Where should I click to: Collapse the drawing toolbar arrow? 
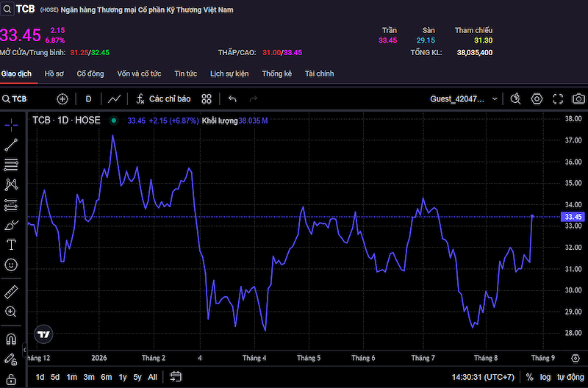[x=24, y=350]
